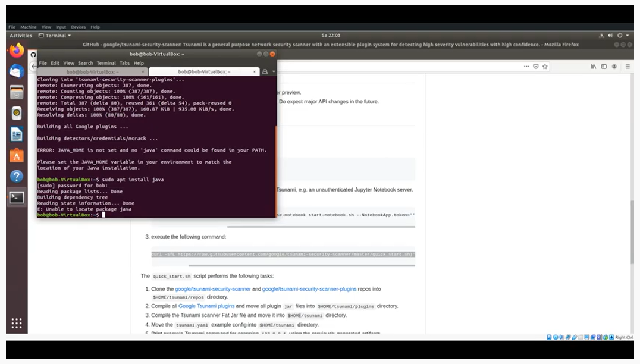Image resolution: width=640 pixels, height=364 pixels.
Task: Save page to Pocket icon
Action: [536, 67]
